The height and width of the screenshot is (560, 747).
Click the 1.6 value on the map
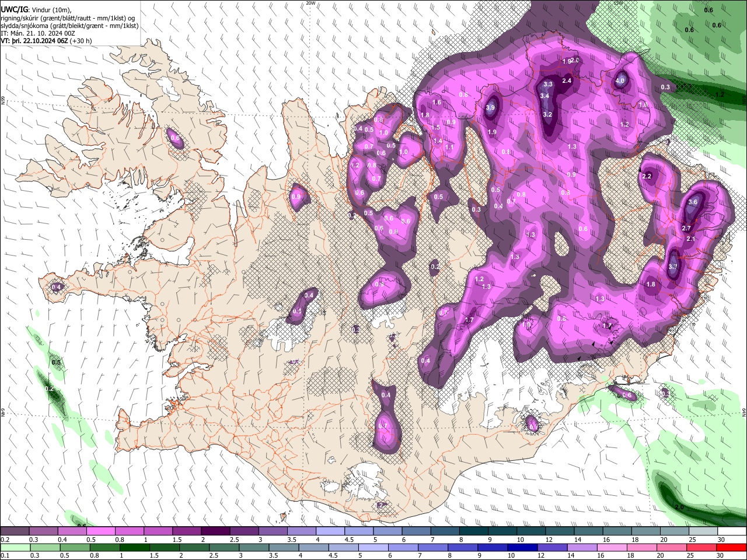coord(437,103)
